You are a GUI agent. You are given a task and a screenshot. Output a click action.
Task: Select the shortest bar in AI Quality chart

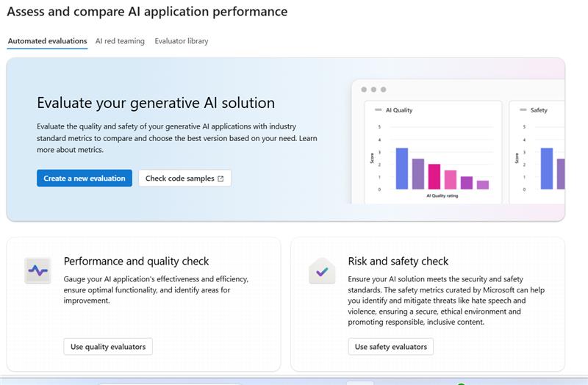482,184
